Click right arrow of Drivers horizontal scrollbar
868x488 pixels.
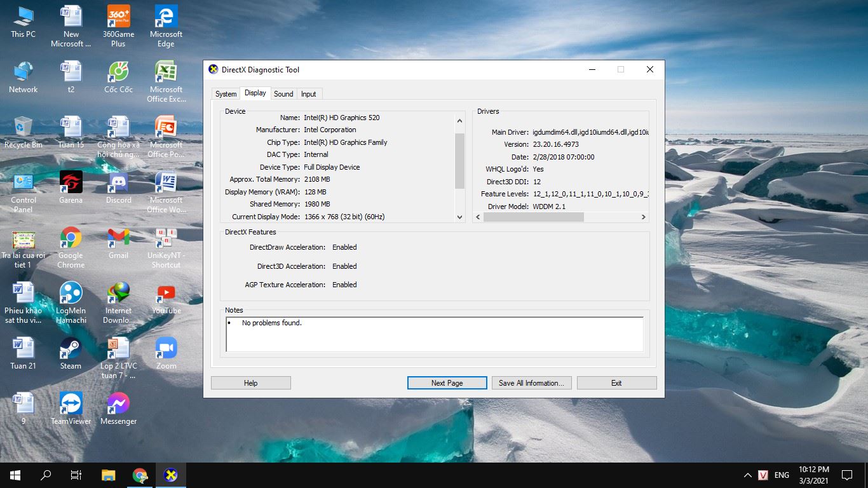pos(643,217)
